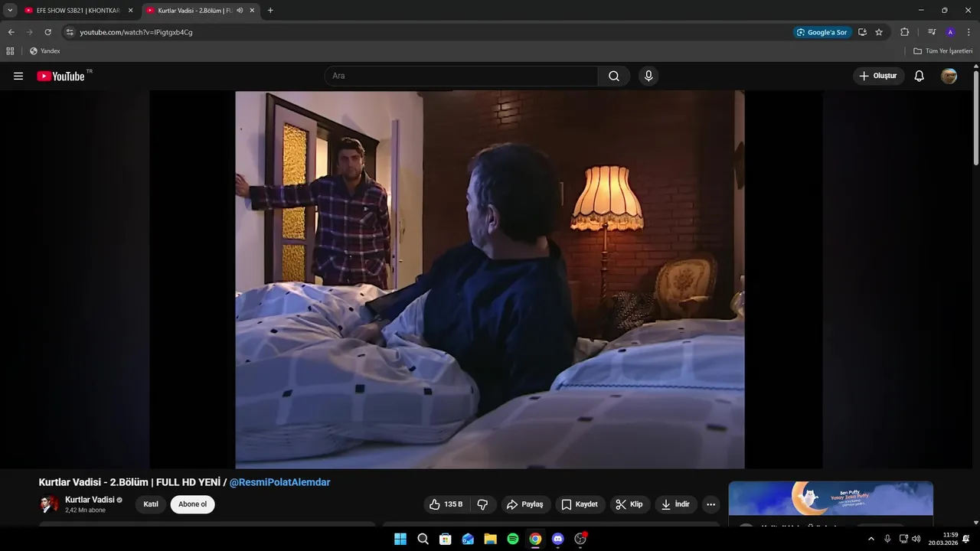Open the YouTube hamburger guide menu
Viewport: 980px width, 551px height.
click(x=18, y=76)
